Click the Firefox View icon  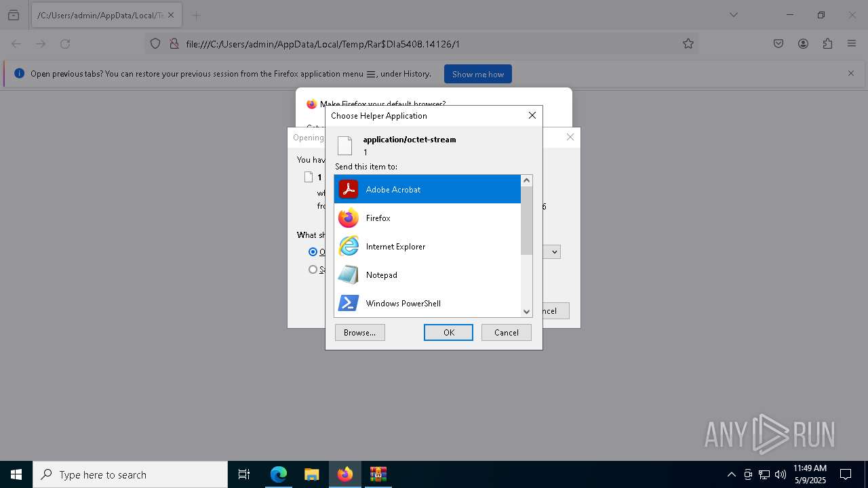tap(14, 15)
